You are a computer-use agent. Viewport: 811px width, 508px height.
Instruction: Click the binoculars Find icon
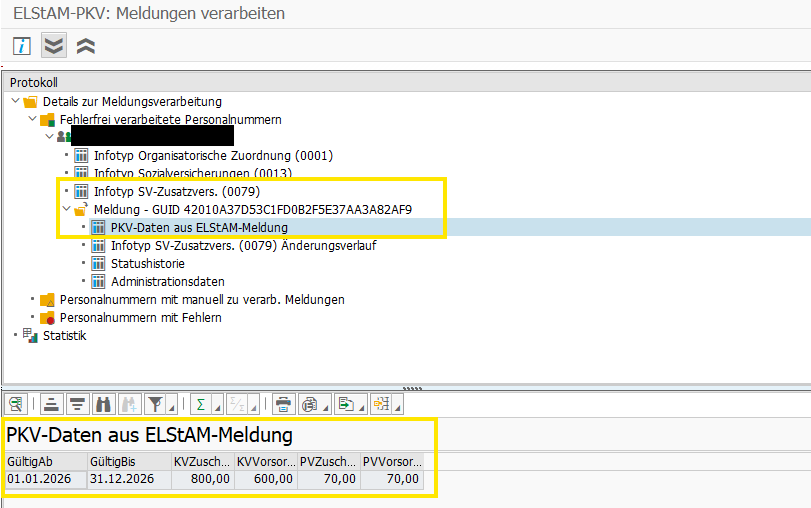coord(103,404)
